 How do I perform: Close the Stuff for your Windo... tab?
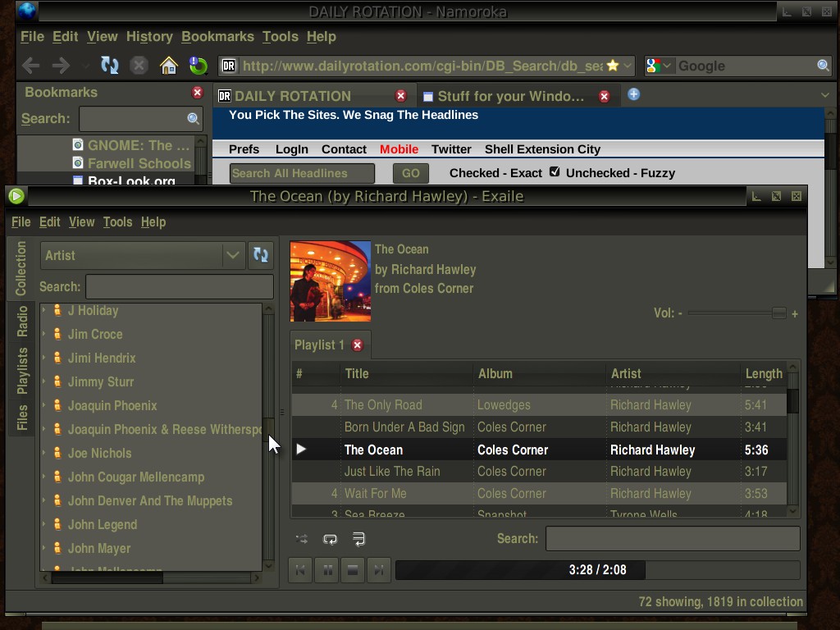click(605, 97)
